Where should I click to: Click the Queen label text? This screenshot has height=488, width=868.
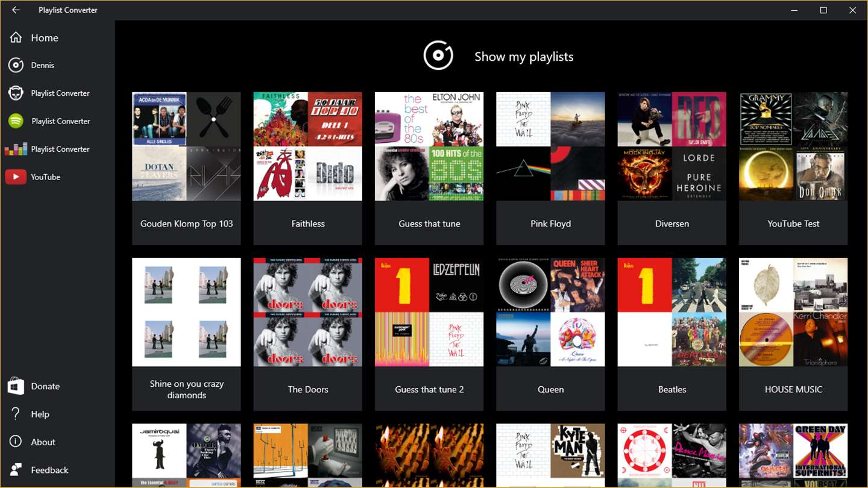(550, 389)
